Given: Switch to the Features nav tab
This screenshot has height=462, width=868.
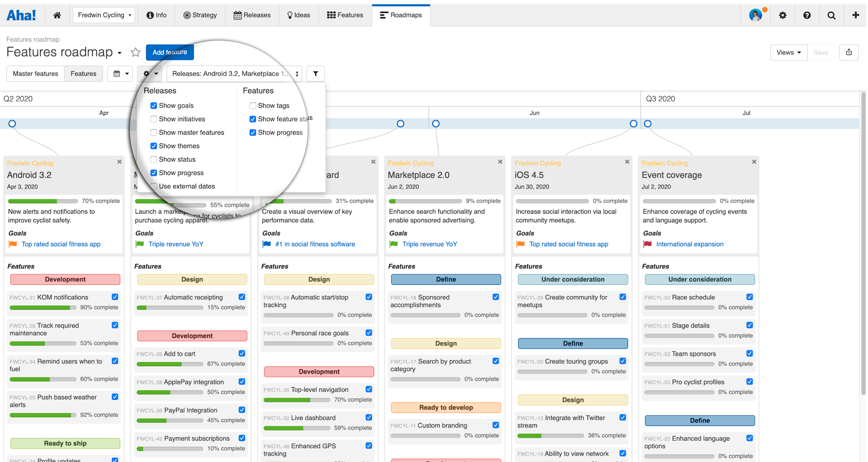Looking at the screenshot, I should pyautogui.click(x=345, y=15).
